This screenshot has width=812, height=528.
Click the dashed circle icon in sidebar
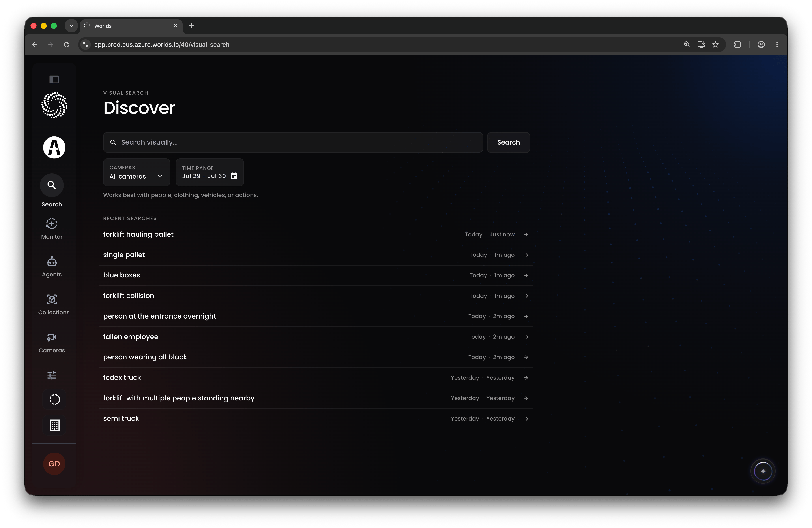tap(55, 399)
